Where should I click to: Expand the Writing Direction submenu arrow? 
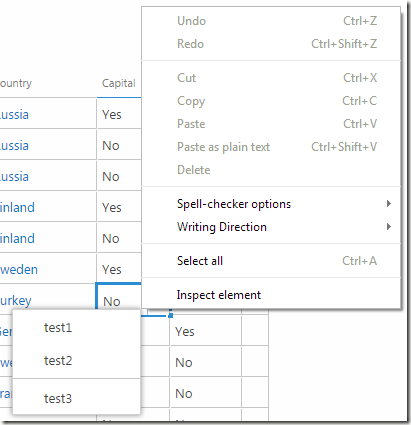pos(388,227)
